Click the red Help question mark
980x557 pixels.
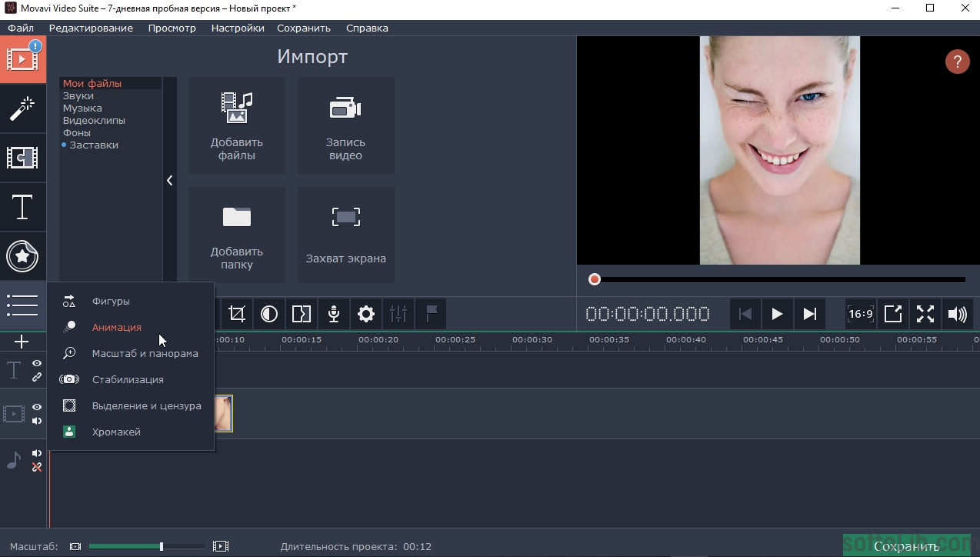click(958, 62)
